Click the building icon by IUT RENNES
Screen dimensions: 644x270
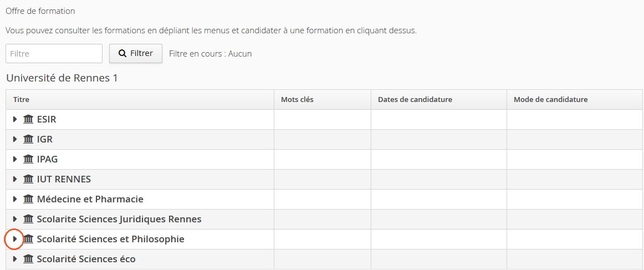[28, 179]
